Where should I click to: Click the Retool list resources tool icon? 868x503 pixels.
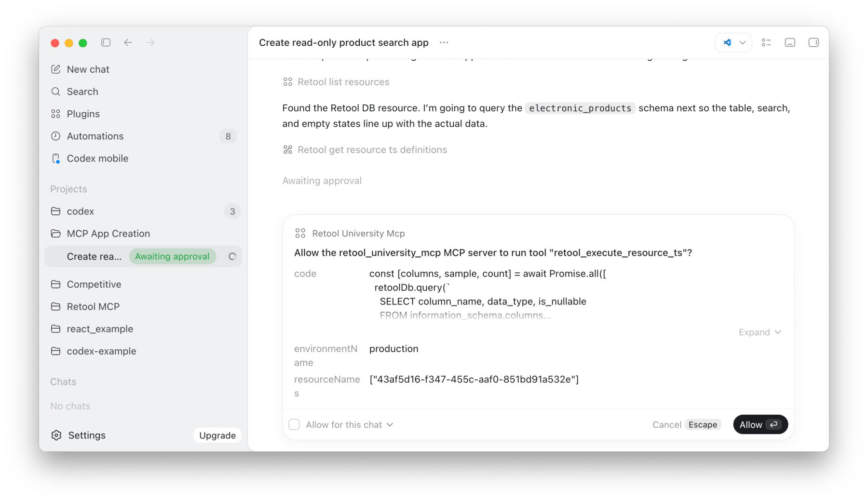coord(288,82)
